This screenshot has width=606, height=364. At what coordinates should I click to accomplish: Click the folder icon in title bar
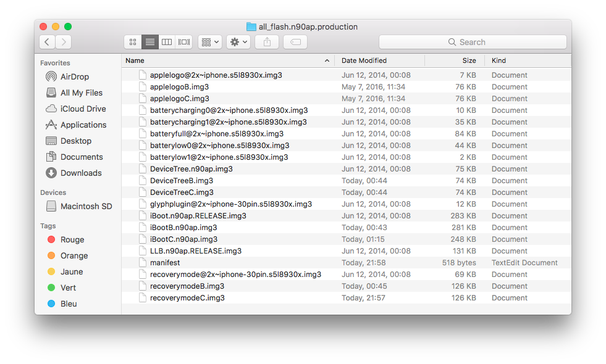click(x=251, y=27)
